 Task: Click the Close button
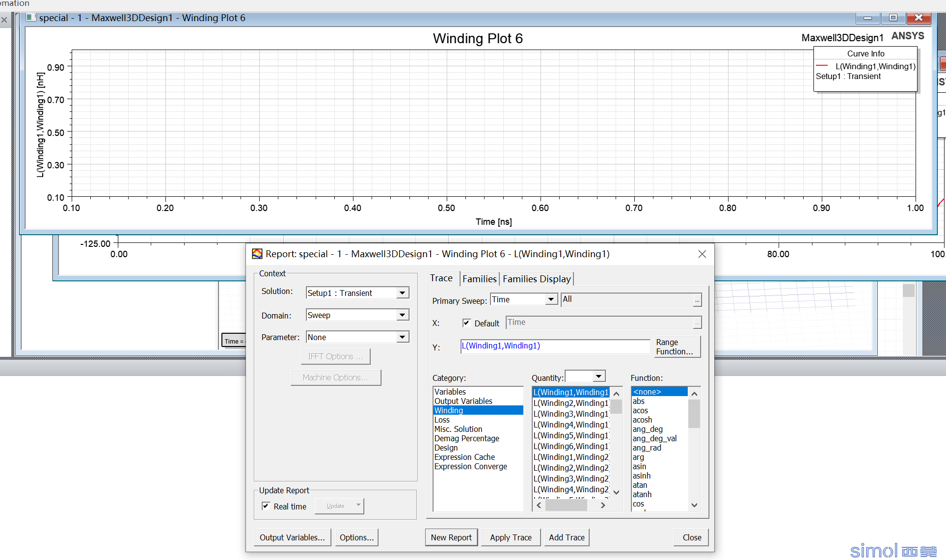pyautogui.click(x=692, y=537)
